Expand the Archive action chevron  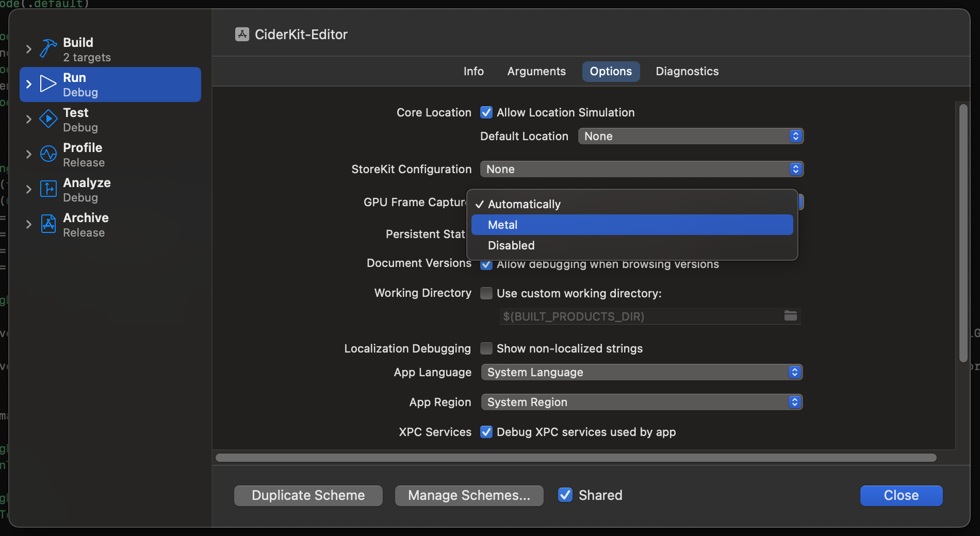(29, 224)
